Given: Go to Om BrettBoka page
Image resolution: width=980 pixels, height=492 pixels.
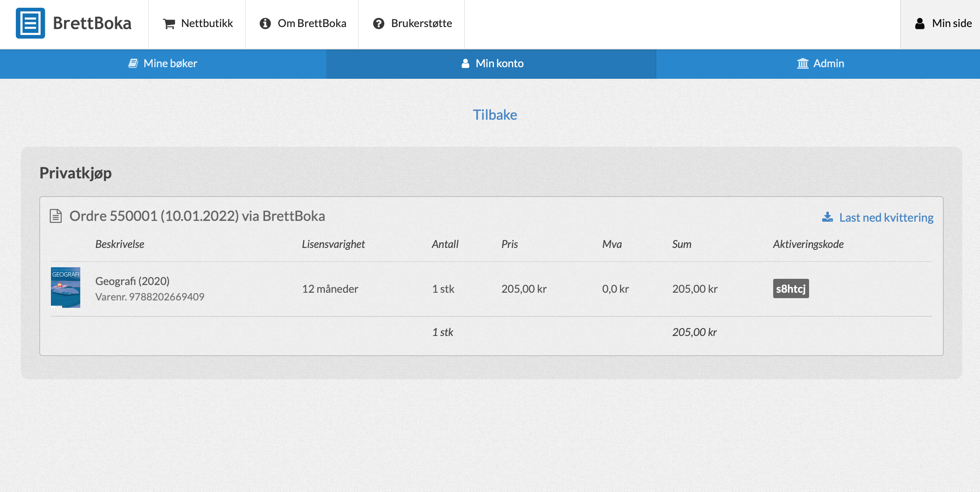Looking at the screenshot, I should click(312, 24).
